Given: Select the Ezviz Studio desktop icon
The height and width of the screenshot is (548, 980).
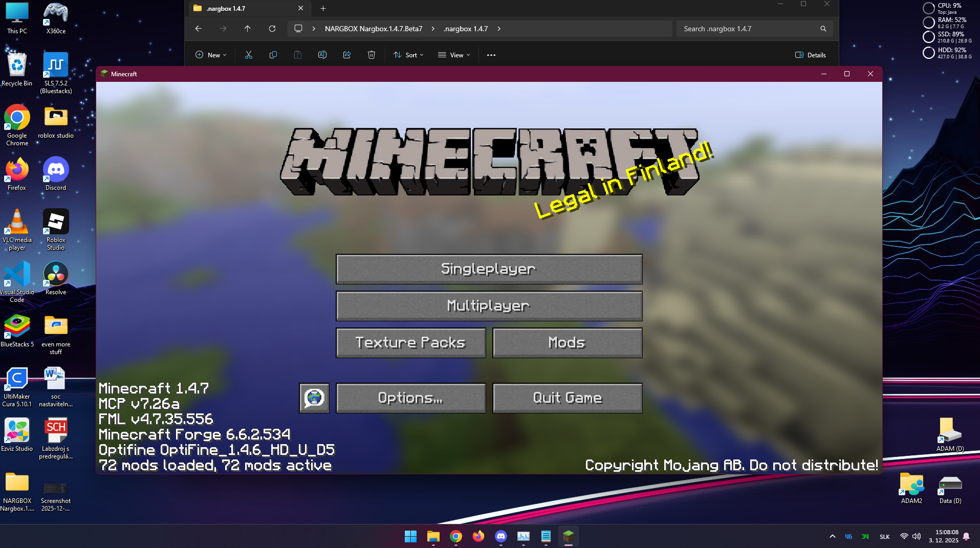Looking at the screenshot, I should pos(17,435).
